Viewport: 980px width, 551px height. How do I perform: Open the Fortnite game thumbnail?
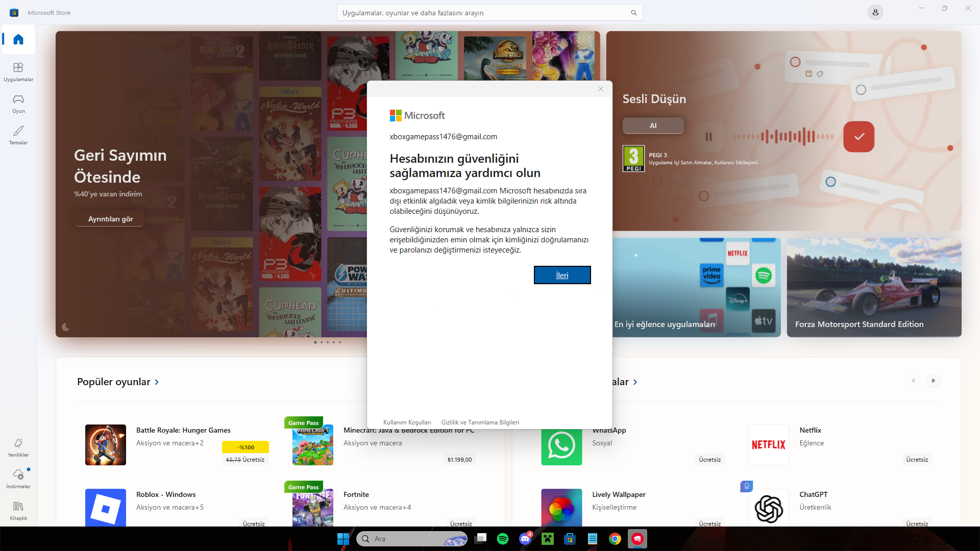tap(313, 508)
